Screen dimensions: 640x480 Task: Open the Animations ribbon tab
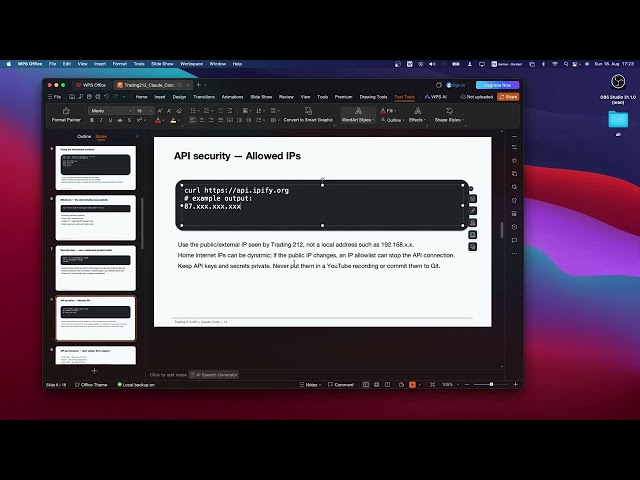232,97
